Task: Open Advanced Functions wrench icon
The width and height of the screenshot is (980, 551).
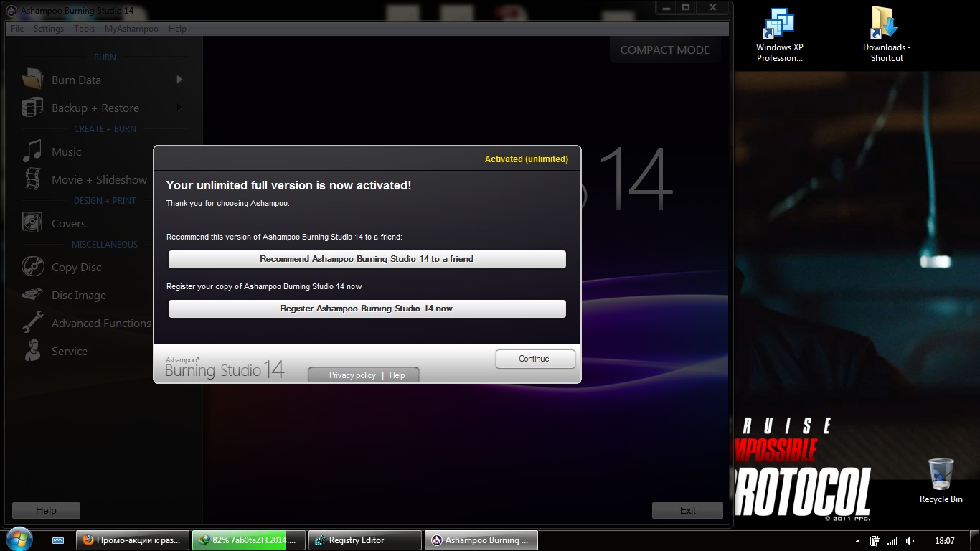Action: (x=32, y=323)
